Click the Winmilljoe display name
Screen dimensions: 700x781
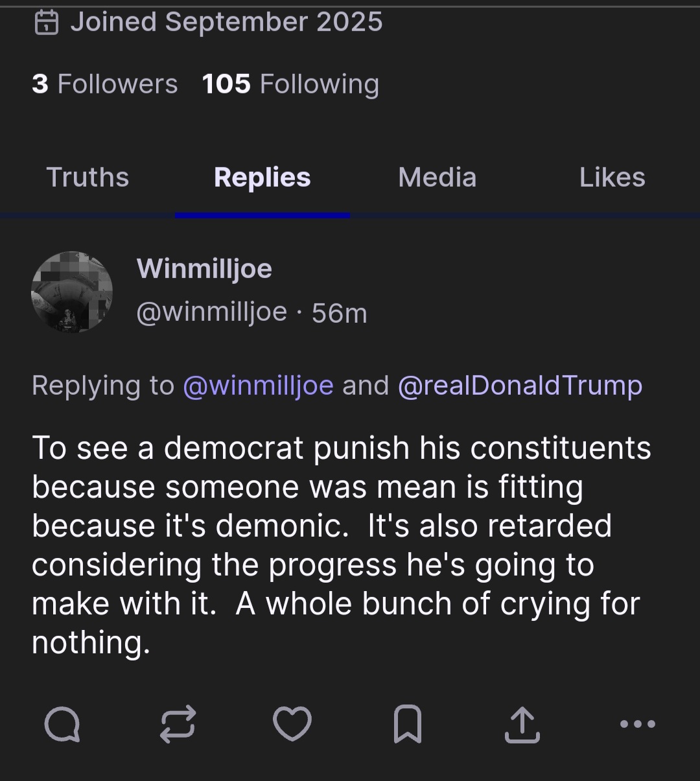pyautogui.click(x=204, y=269)
